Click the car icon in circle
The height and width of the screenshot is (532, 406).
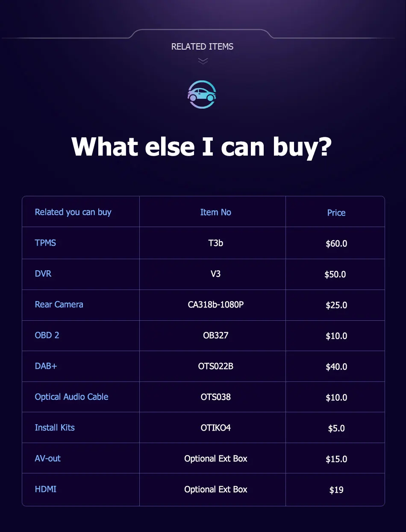202,94
